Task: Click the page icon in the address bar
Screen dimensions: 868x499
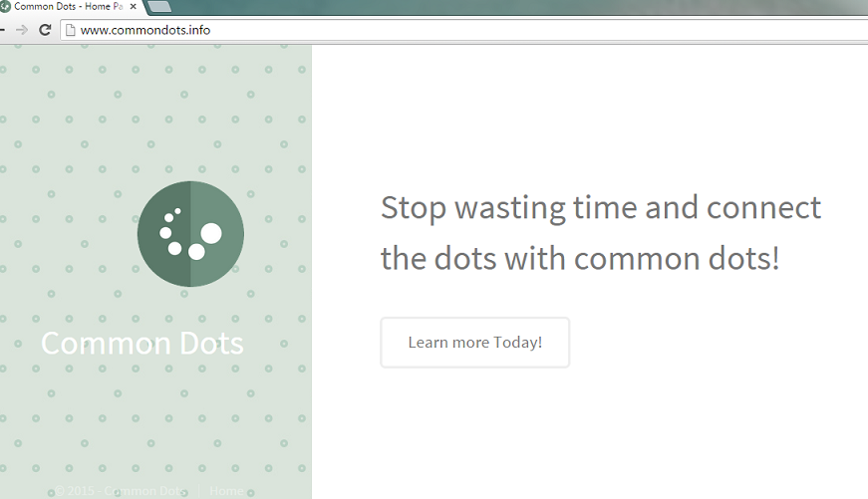Action: pos(71,30)
